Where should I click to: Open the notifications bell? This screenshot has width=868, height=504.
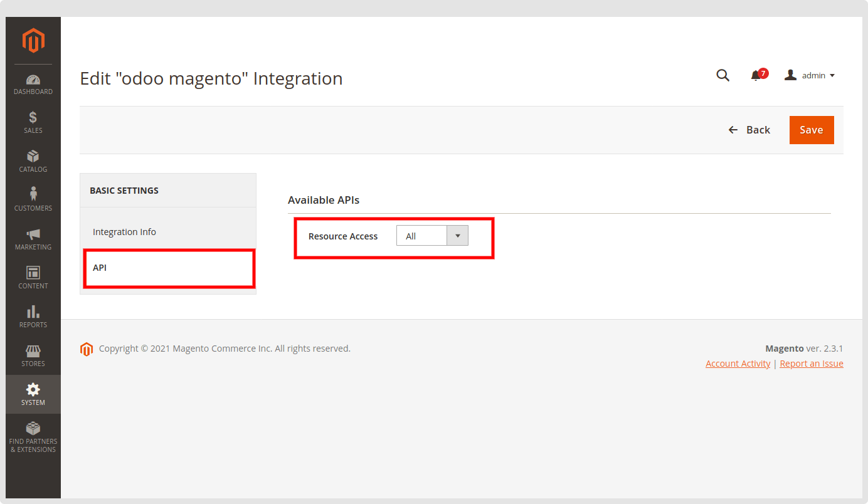pyautogui.click(x=756, y=76)
